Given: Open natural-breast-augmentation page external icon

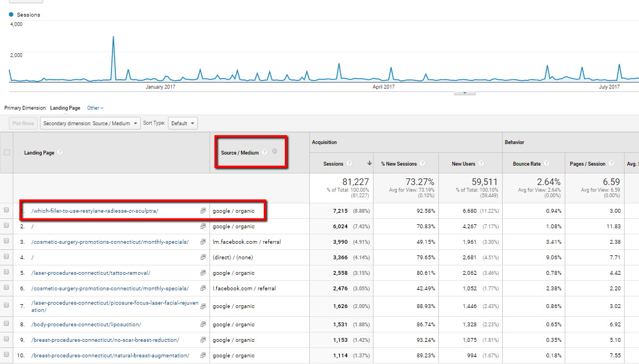Looking at the screenshot, I should click(x=203, y=355).
